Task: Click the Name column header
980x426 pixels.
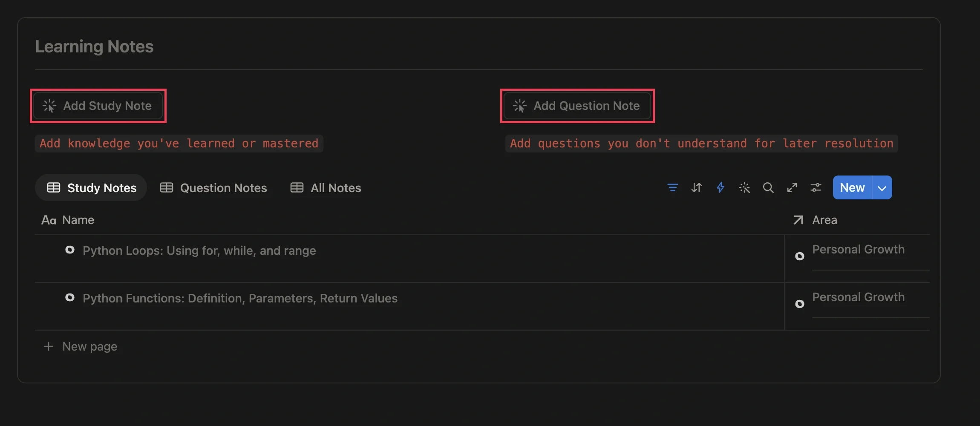Action: [68, 220]
